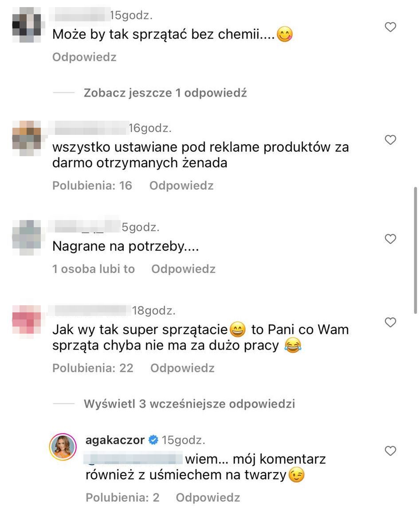Open agakaczor's profile picture
Screen dimensions: 420x520
coord(63,446)
